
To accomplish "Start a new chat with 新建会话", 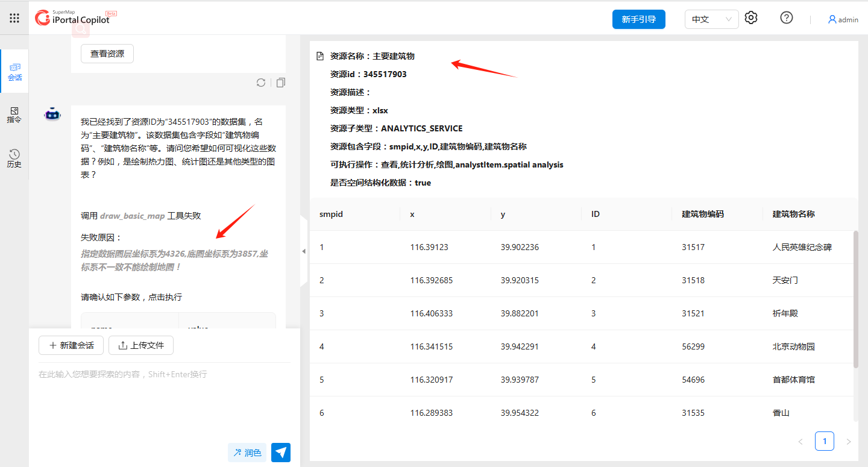I will [71, 345].
